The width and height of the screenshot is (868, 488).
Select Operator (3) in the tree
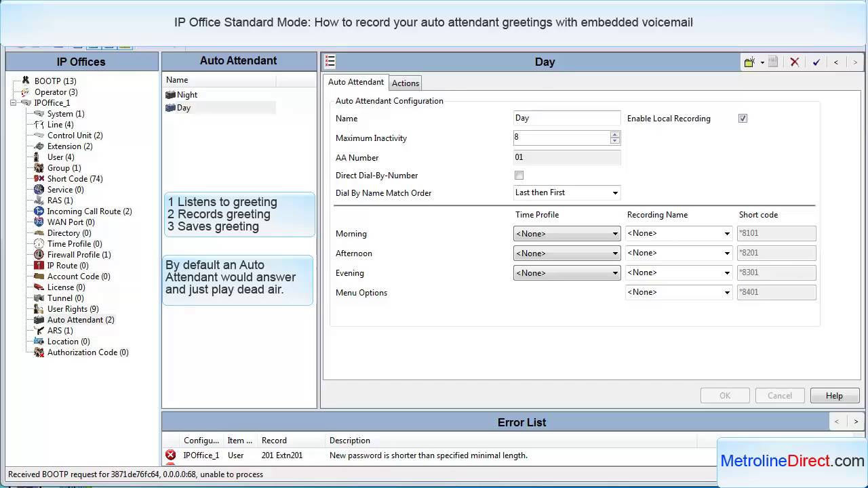click(56, 92)
